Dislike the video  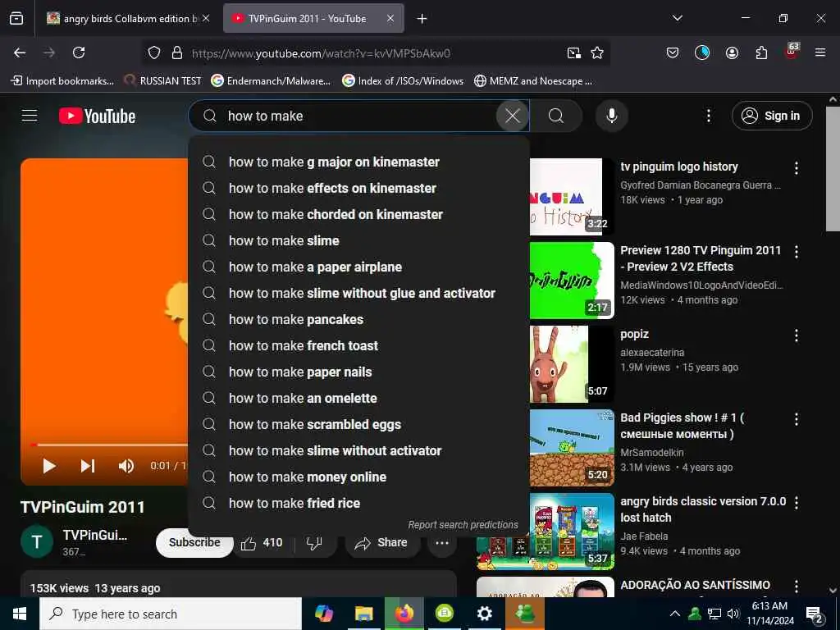pyautogui.click(x=314, y=543)
